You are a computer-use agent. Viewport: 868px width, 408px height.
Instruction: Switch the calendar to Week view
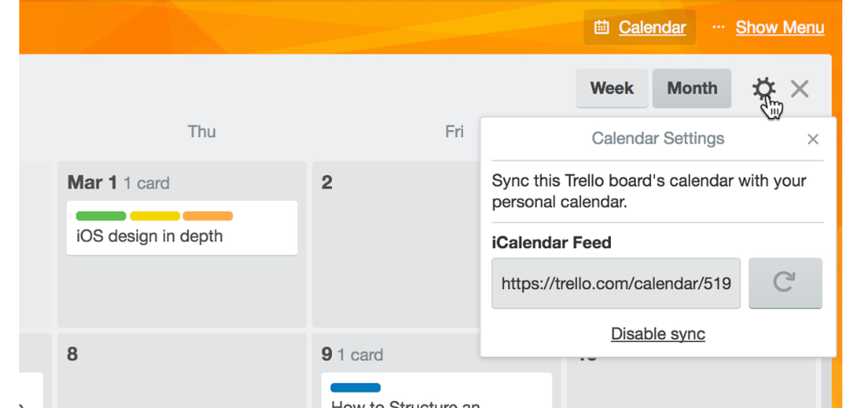tap(612, 89)
